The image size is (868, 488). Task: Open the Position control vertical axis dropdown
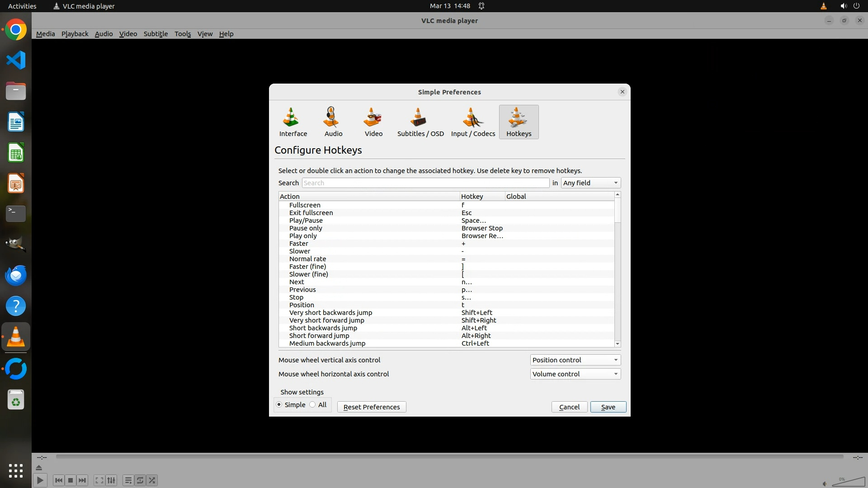coord(575,360)
